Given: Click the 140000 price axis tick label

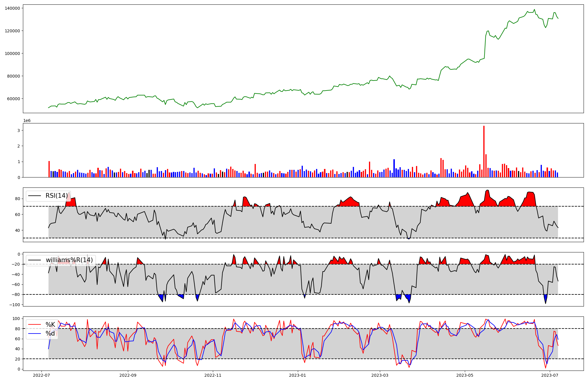Looking at the screenshot, I should click(x=12, y=8).
